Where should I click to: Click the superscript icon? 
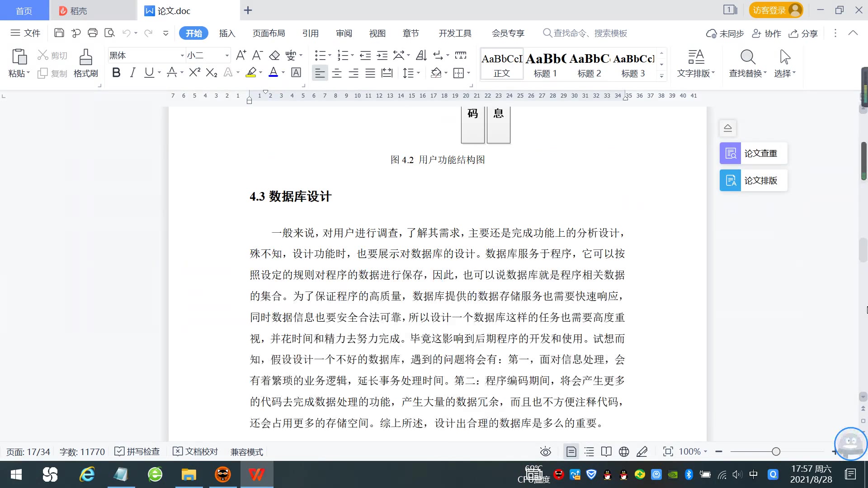(x=194, y=73)
